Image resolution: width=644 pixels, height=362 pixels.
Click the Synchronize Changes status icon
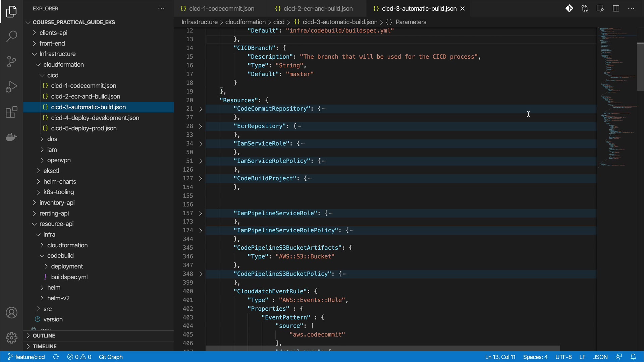tap(56, 357)
